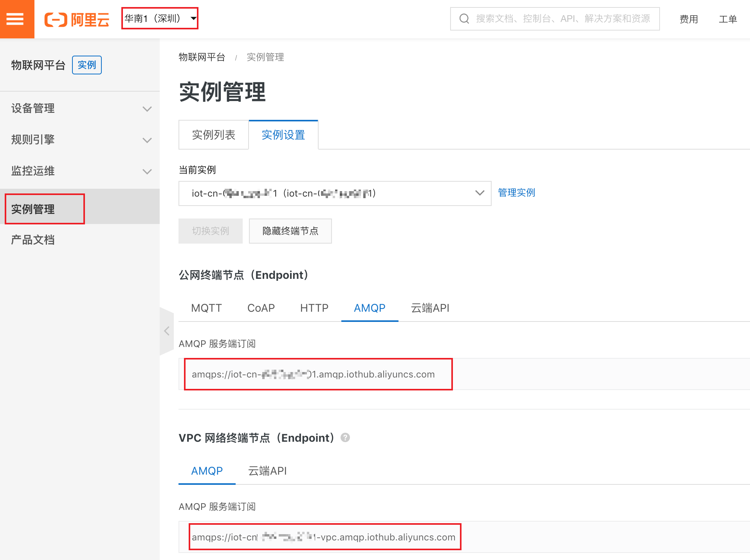Open the orange hamburger menu
Screen dimensions: 750x560
point(16,19)
